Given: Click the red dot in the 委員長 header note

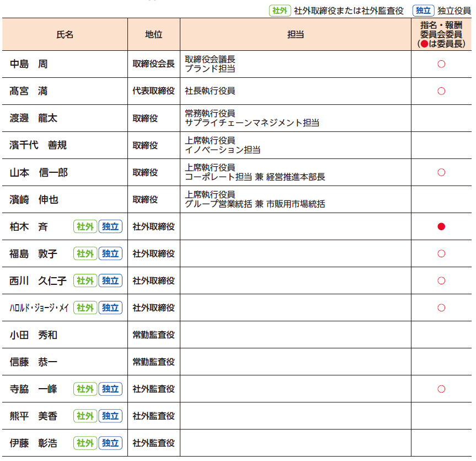Looking at the screenshot, I should (424, 44).
